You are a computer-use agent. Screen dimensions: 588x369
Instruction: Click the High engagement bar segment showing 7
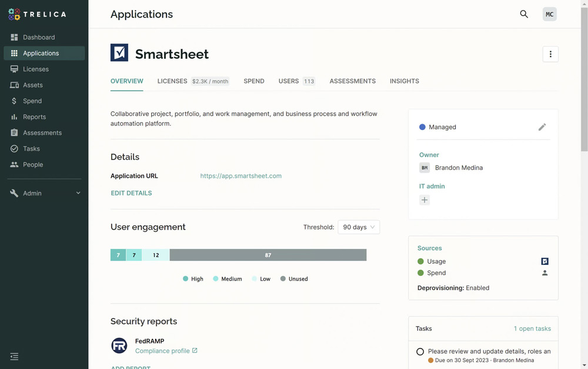click(118, 255)
